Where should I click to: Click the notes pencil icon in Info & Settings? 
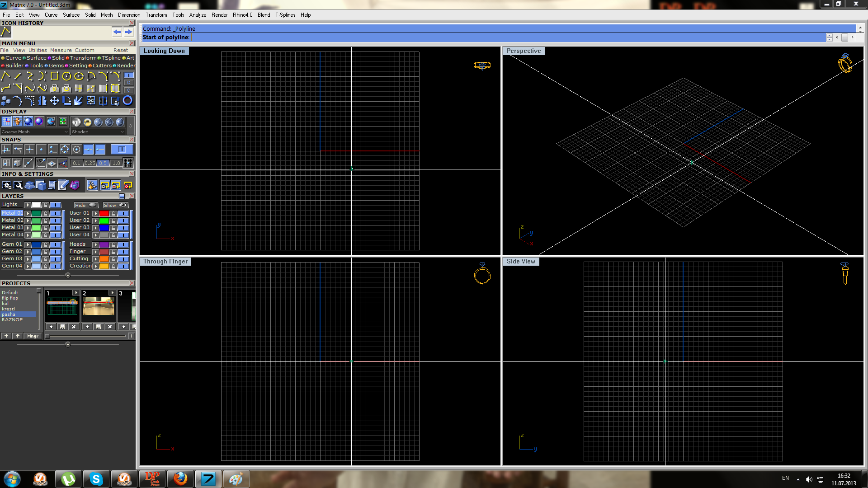pyautogui.click(x=63, y=185)
